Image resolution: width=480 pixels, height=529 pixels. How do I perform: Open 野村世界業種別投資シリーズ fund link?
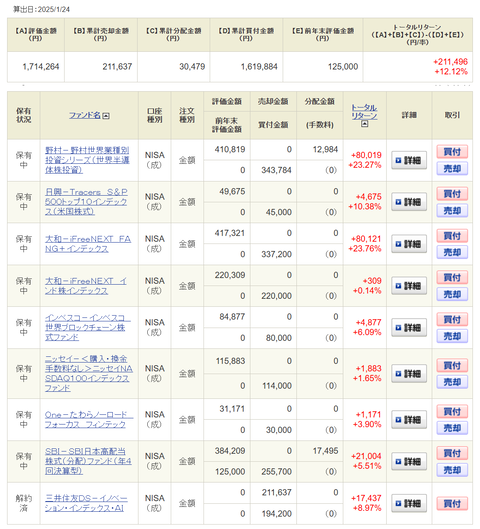pyautogui.click(x=87, y=160)
